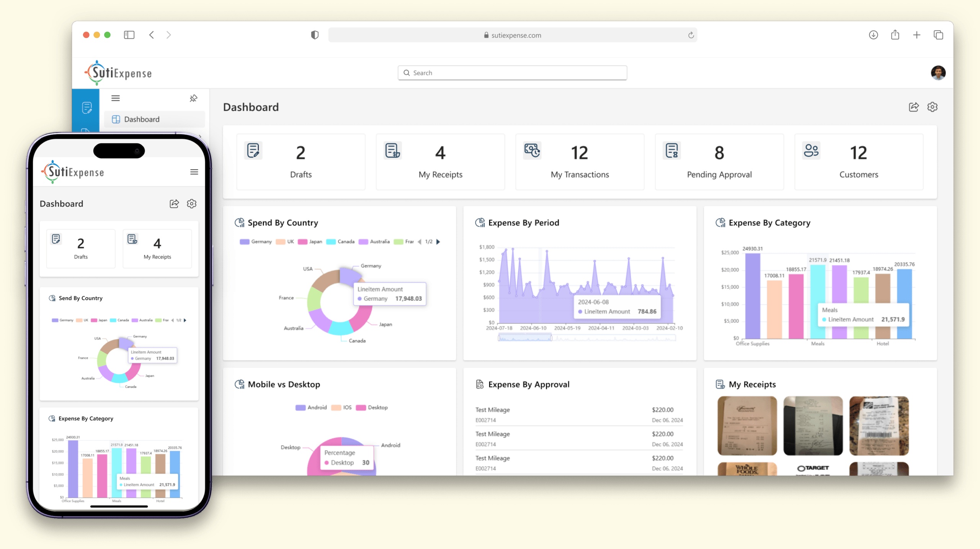
Task: Go to next legend page in desktop chart
Action: tap(438, 242)
